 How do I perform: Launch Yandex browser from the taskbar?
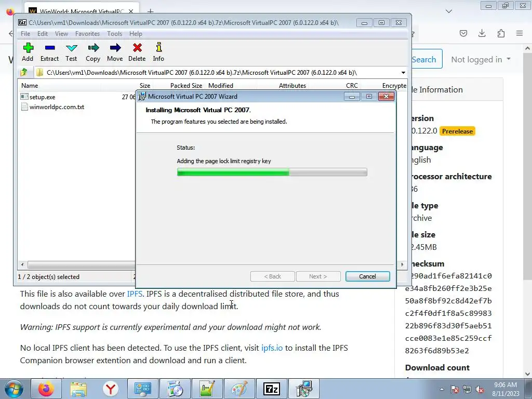(x=110, y=389)
